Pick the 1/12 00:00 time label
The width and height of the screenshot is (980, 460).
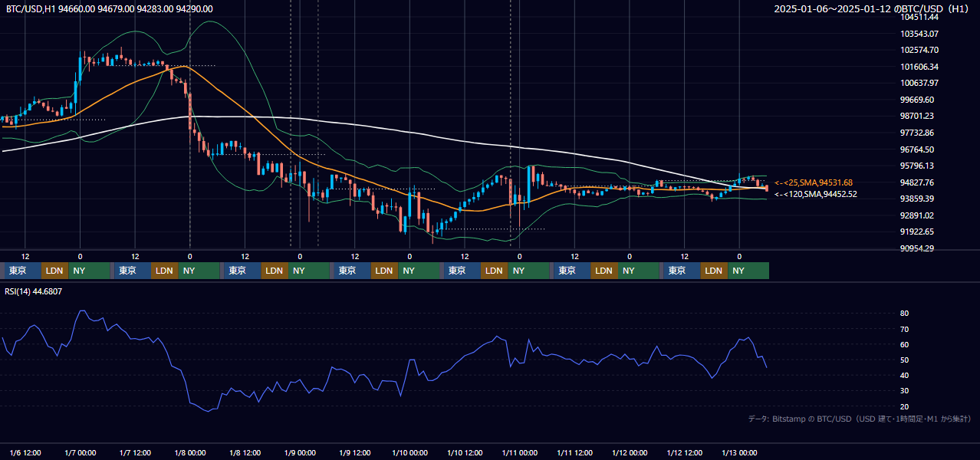coord(630,453)
